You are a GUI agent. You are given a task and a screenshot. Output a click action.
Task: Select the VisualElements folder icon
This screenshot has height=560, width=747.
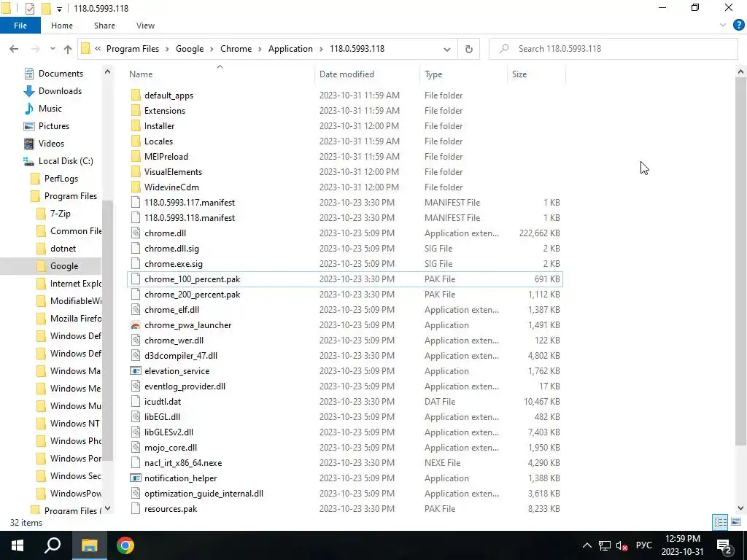tap(136, 172)
